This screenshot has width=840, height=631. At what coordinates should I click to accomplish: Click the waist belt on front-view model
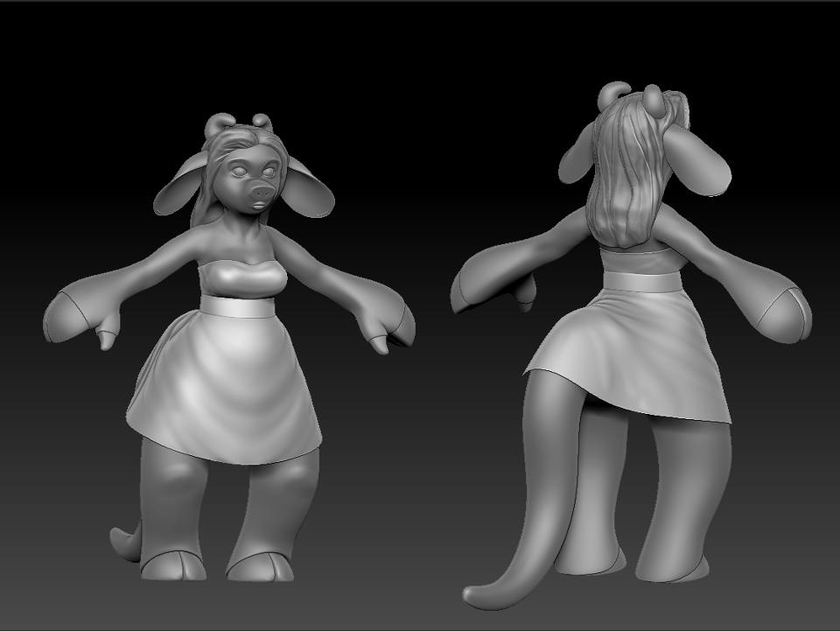click(x=237, y=305)
